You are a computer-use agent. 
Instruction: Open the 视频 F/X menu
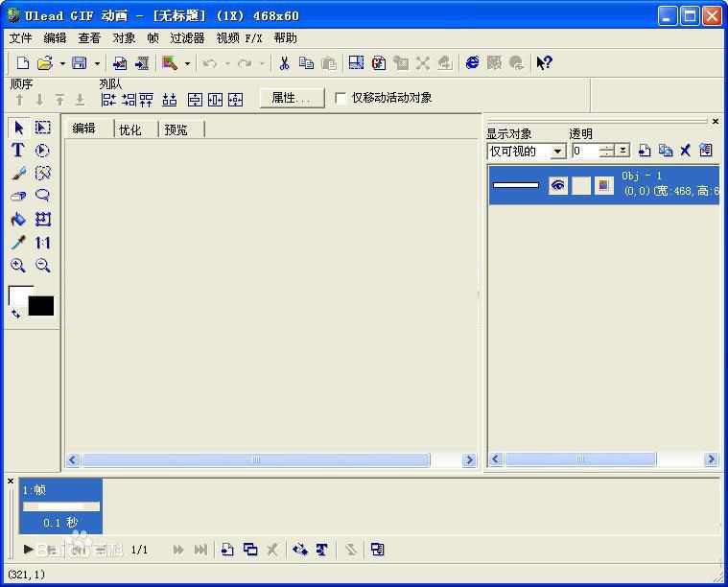[x=239, y=38]
